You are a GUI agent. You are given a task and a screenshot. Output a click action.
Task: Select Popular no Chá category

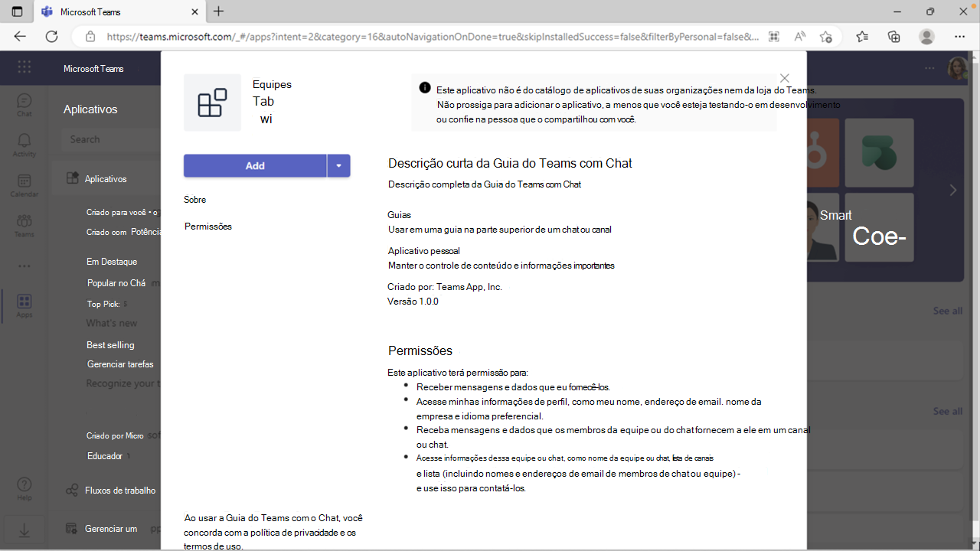(116, 283)
